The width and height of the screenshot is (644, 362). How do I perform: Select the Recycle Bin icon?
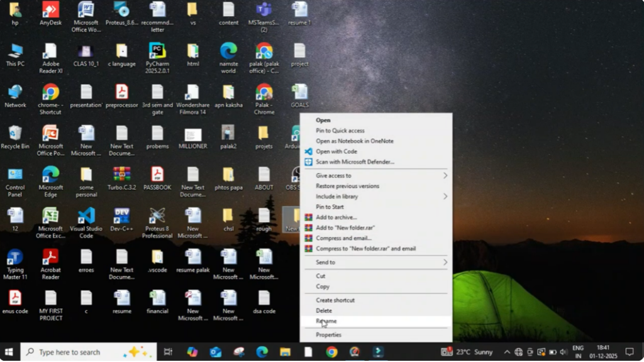[15, 134]
